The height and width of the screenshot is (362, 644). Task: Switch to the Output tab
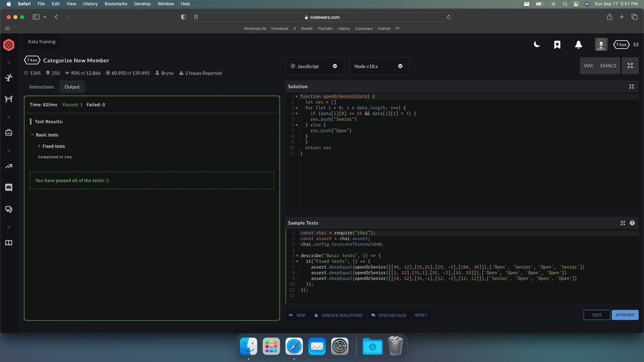pyautogui.click(x=72, y=87)
